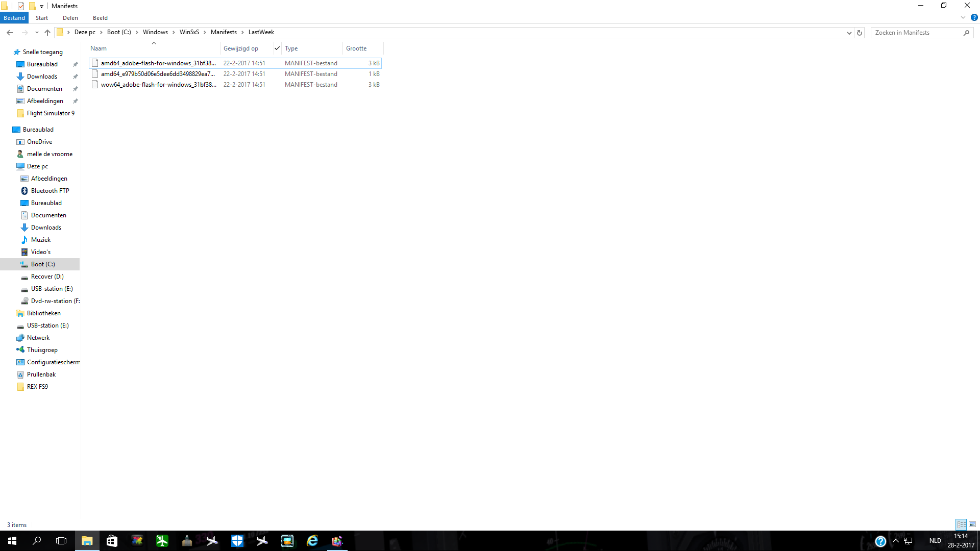Screen dimensions: 980x551
Task: Open filter checkmark on Gewijzigd op column
Action: click(x=277, y=48)
